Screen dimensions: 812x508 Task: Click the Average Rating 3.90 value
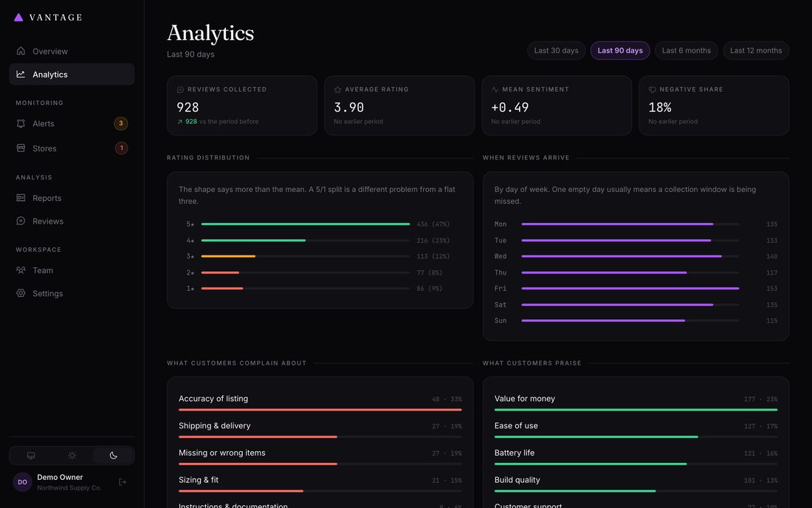pyautogui.click(x=348, y=107)
